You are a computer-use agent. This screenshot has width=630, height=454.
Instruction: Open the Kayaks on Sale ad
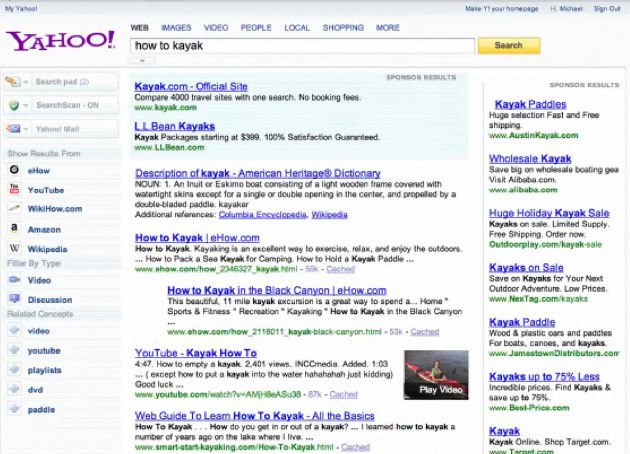click(526, 268)
